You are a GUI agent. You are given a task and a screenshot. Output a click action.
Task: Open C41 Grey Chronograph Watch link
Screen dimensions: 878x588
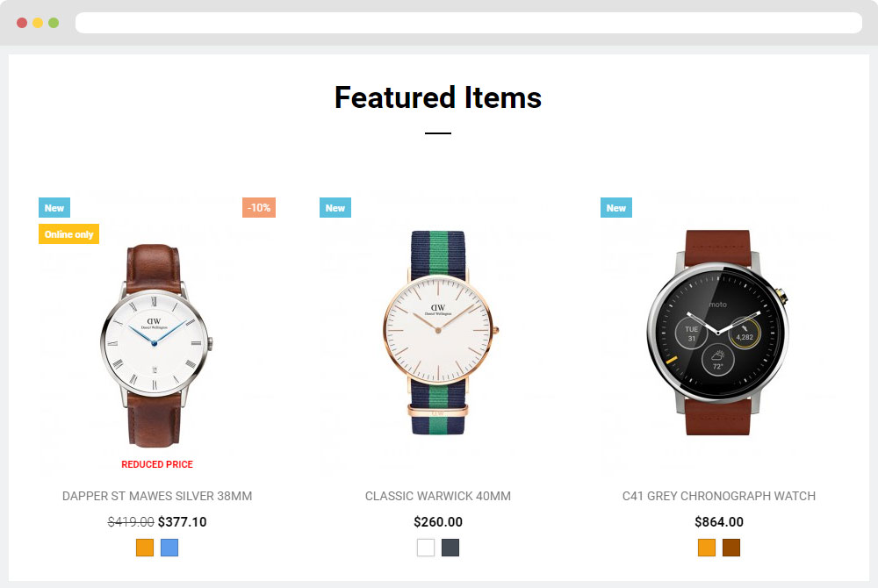(719, 496)
